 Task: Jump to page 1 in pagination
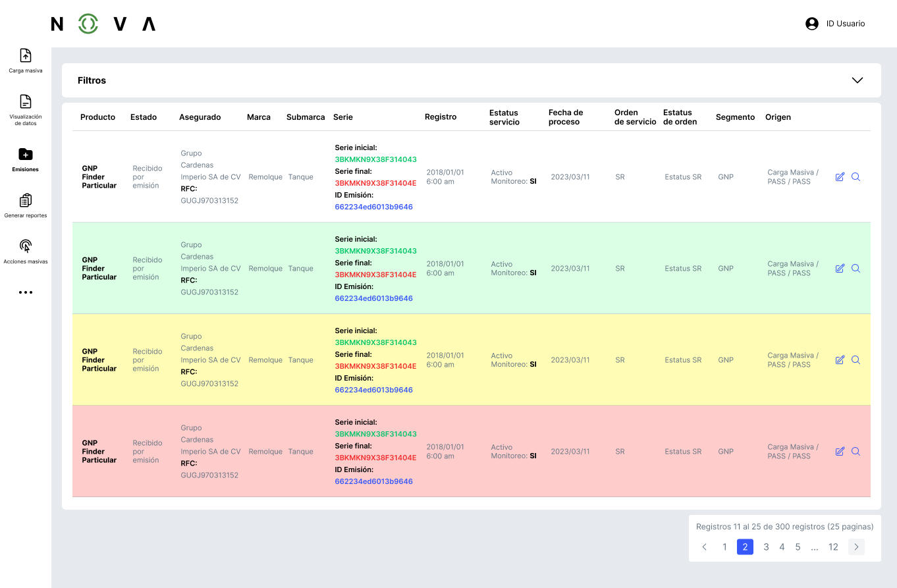[x=725, y=547]
